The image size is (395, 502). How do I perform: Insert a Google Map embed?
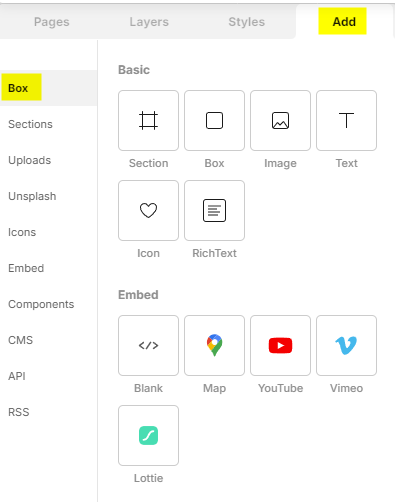click(214, 345)
